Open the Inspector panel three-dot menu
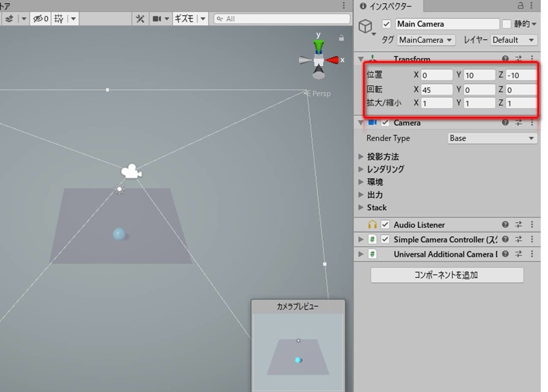 (532, 5)
